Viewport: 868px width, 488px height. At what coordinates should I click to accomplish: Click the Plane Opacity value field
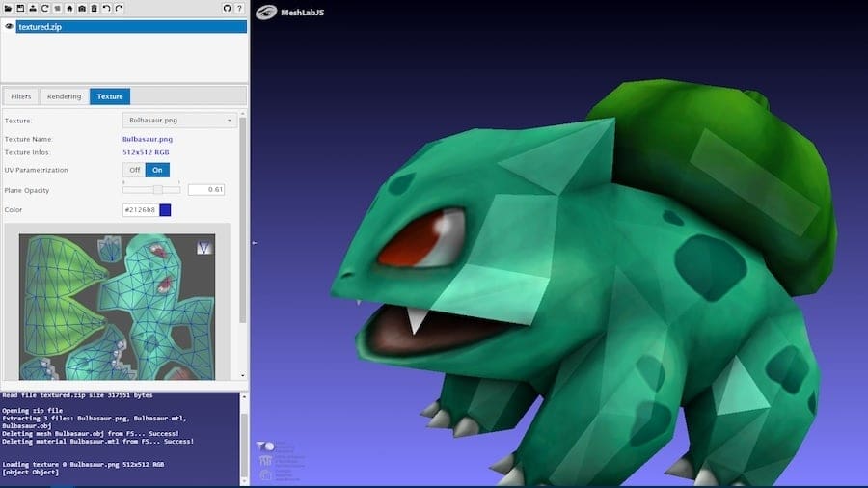pyautogui.click(x=206, y=190)
